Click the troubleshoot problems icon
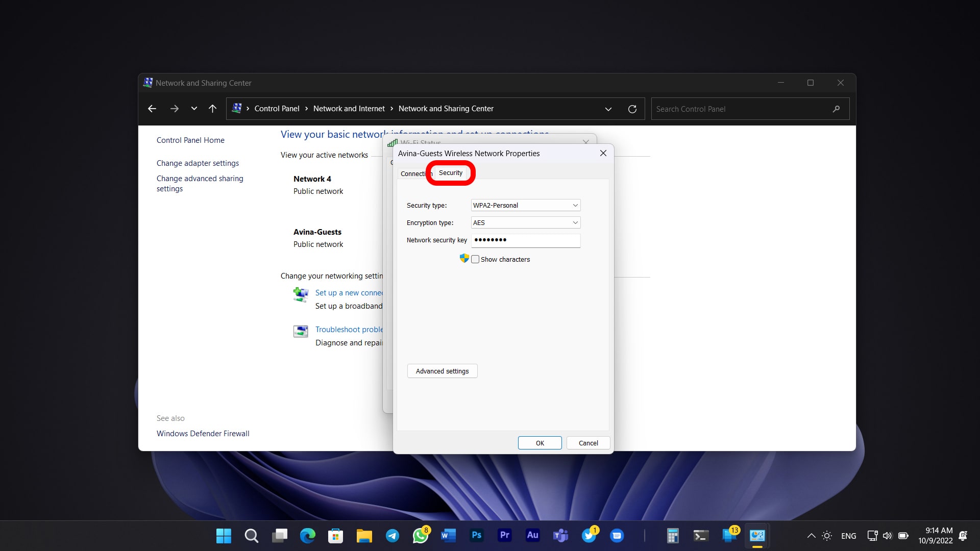This screenshot has width=980, height=551. point(301,331)
